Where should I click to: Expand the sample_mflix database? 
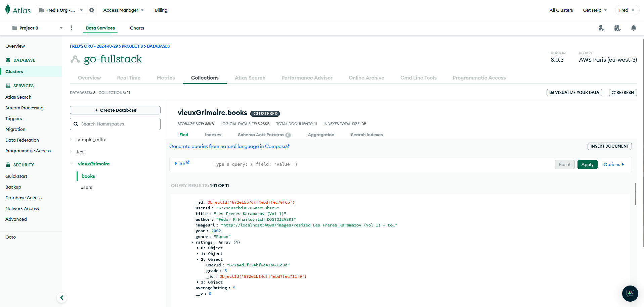tap(71, 140)
